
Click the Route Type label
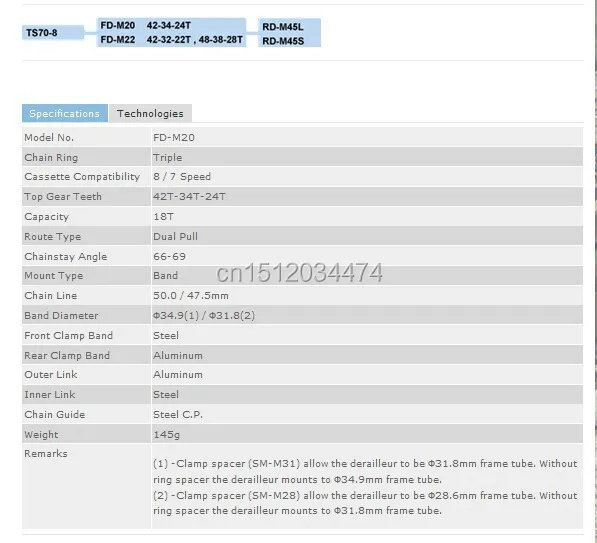point(53,236)
